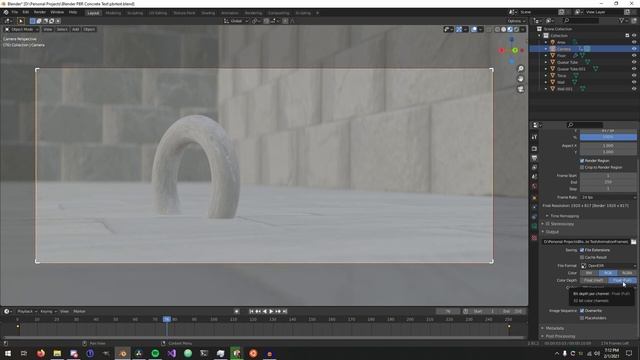The image size is (640, 360).
Task: Click outliner filter funnel icon
Action: coord(622,20)
